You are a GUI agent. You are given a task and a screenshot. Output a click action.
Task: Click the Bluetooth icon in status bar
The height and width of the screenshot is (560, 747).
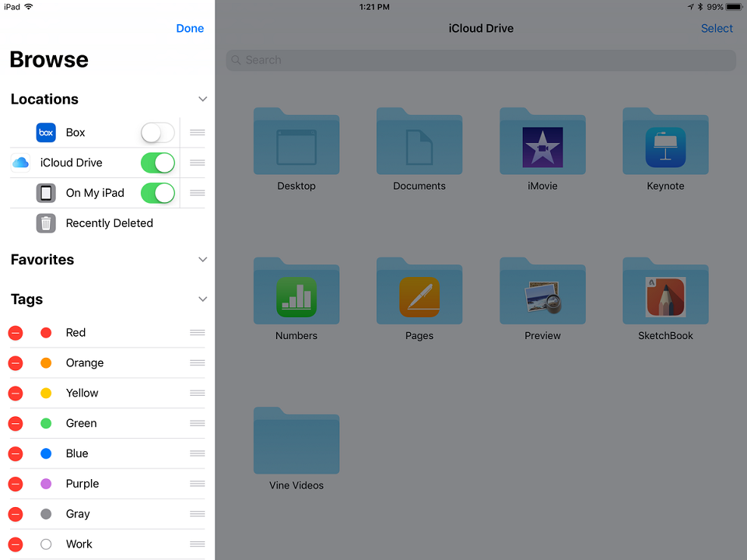pyautogui.click(x=700, y=7)
